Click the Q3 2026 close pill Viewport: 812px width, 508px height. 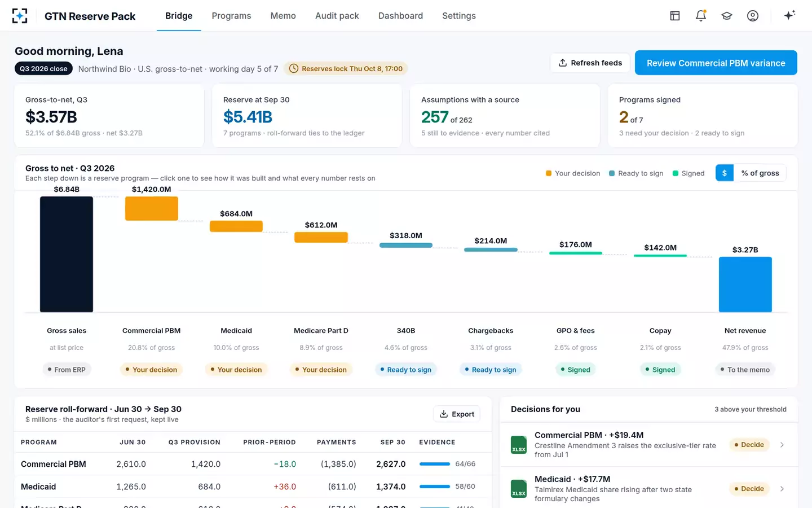[43, 69]
